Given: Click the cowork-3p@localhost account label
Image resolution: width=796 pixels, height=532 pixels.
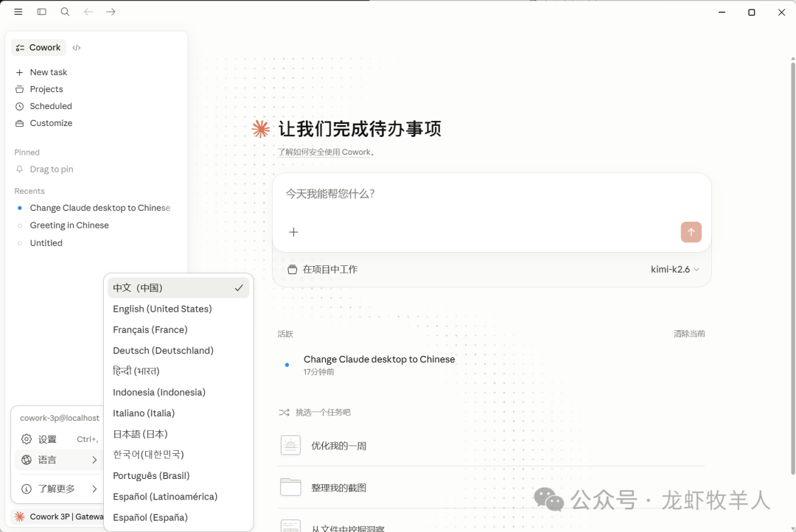Looking at the screenshot, I should [x=60, y=418].
